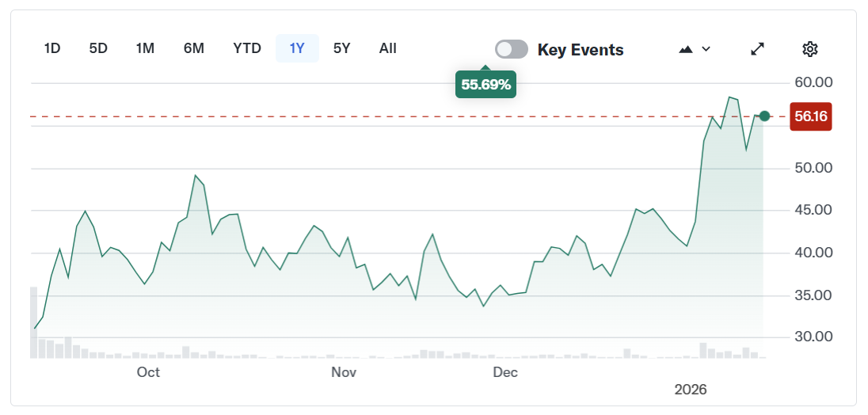Open the chart settings gear
This screenshot has height=415, width=868.
pyautogui.click(x=809, y=49)
